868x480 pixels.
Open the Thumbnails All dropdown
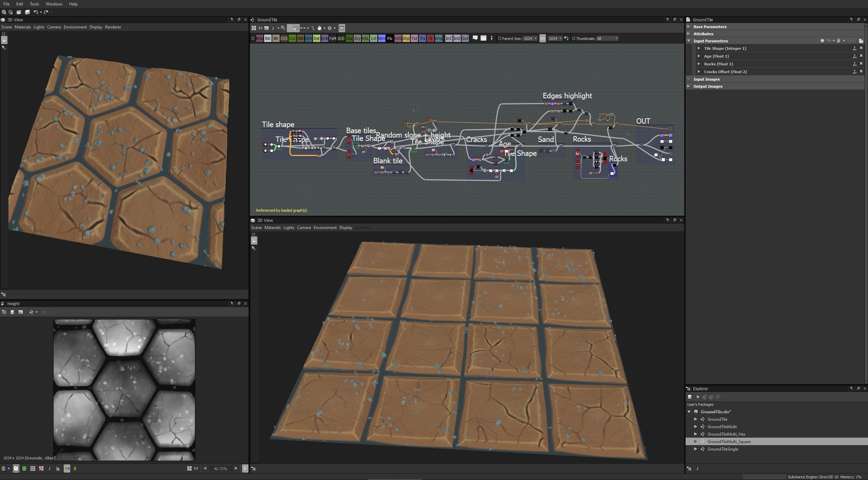[608, 38]
